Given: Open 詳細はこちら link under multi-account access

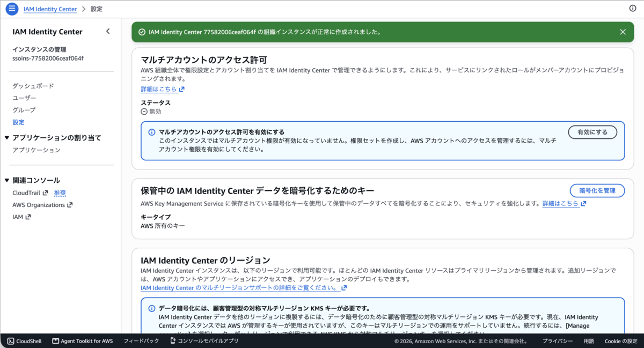Looking at the screenshot, I should (163, 89).
